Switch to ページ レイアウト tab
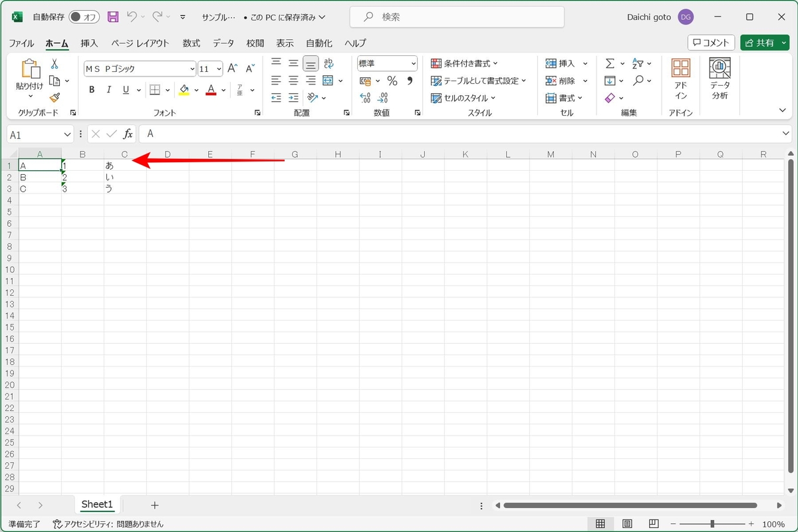 click(140, 43)
